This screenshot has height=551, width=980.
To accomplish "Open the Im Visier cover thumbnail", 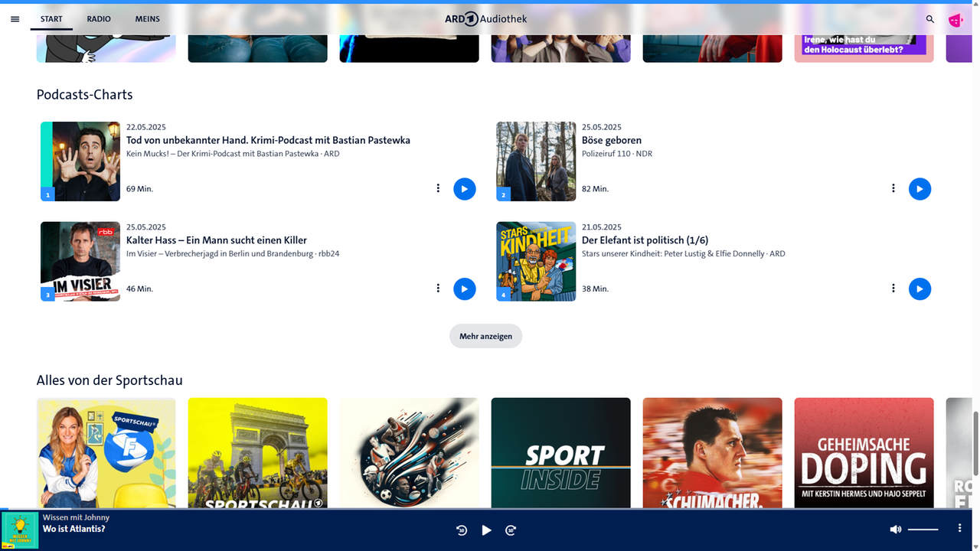I will point(80,262).
